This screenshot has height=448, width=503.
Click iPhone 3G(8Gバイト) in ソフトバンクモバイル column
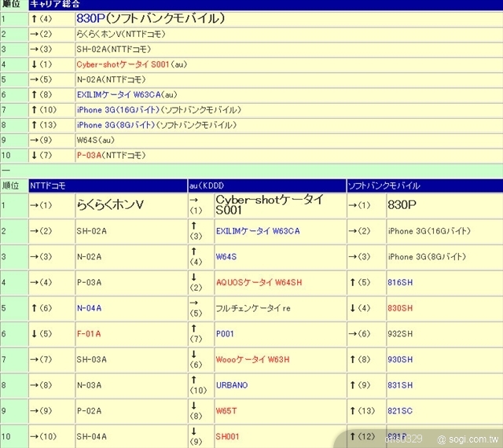point(427,257)
